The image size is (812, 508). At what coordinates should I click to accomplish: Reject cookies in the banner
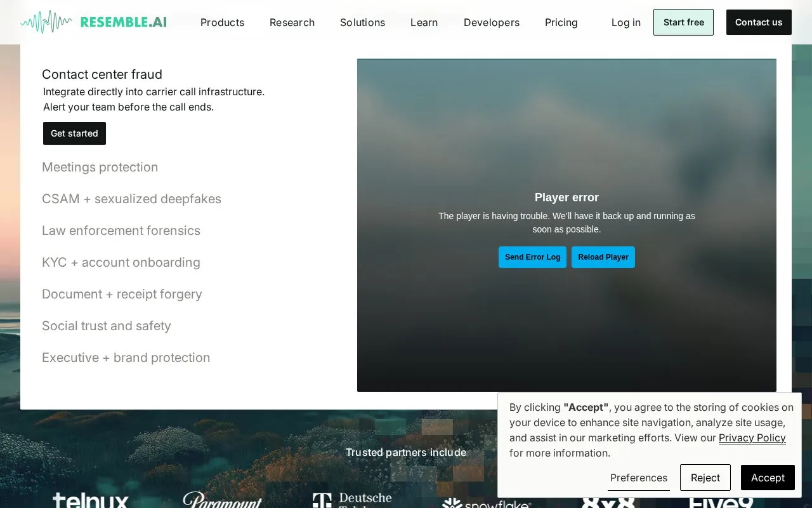click(x=705, y=478)
